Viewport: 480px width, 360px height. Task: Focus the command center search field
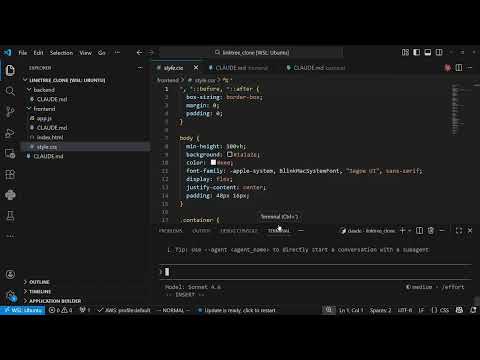pos(252,53)
